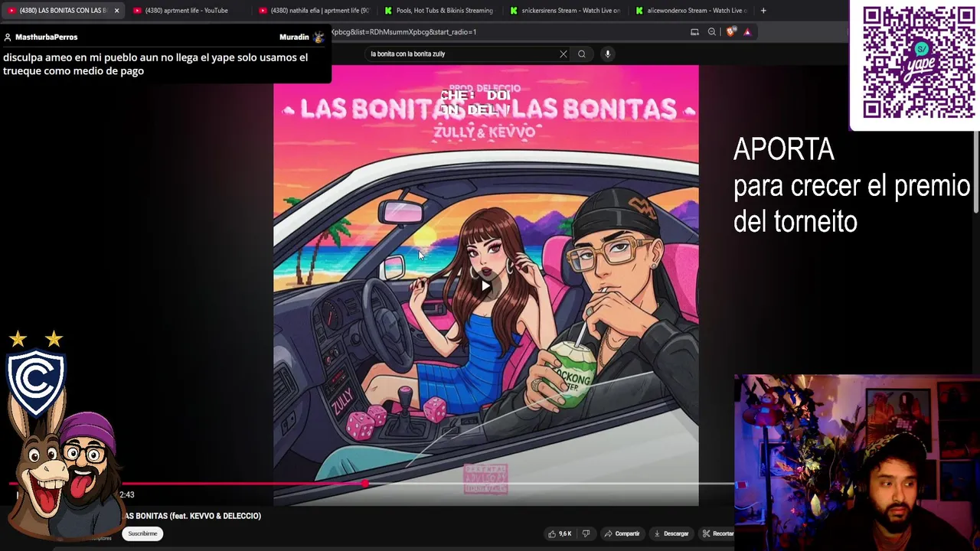The image size is (980, 551).
Task: Click the search magnifier button on YouTube
Action: 582,54
